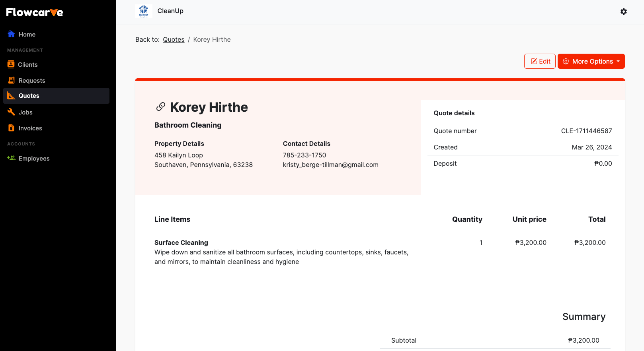Click the gear icon in More Options
644x351 pixels.
pyautogui.click(x=566, y=61)
